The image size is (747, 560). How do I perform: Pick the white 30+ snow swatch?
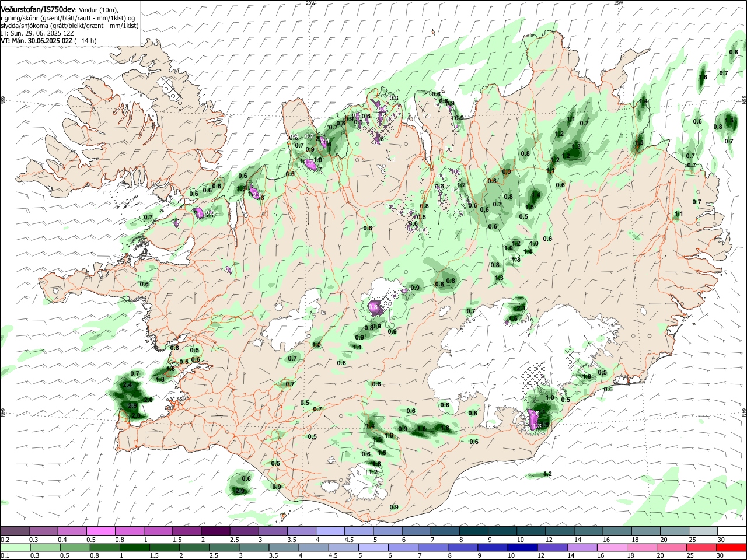pyautogui.click(x=732, y=531)
